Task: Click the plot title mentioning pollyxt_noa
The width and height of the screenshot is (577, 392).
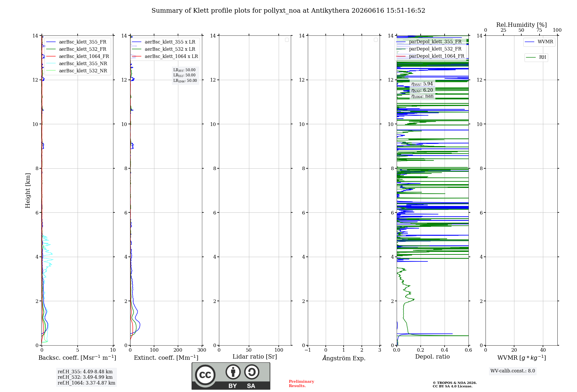Action: 288,11
